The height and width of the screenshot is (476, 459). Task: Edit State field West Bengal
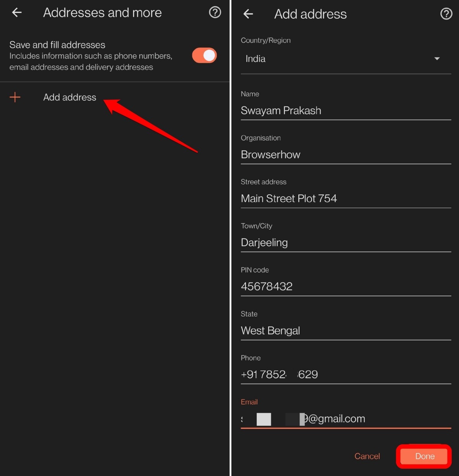pyautogui.click(x=346, y=331)
